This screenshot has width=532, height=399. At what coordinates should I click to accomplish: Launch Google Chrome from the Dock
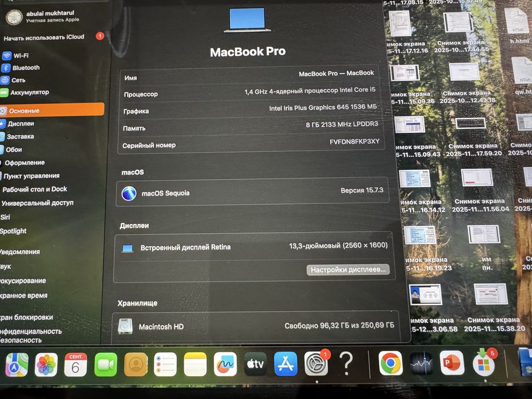(391, 364)
